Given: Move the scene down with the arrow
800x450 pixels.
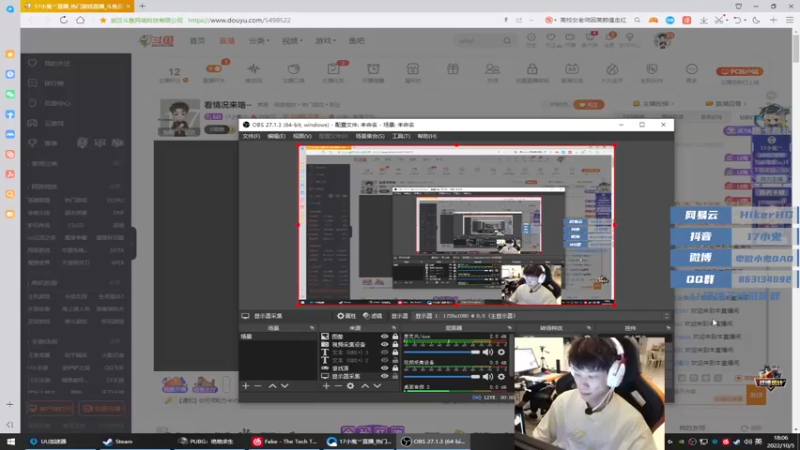Looking at the screenshot, I should (285, 386).
